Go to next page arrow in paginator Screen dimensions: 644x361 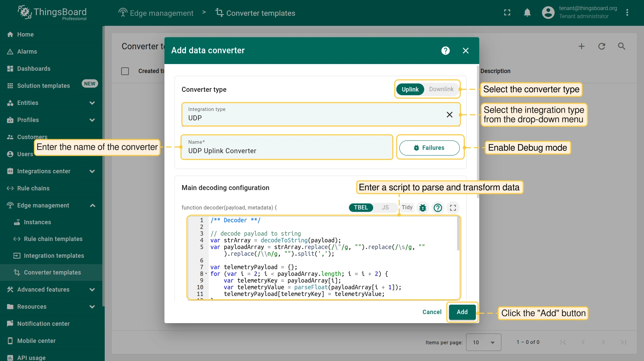click(x=603, y=342)
